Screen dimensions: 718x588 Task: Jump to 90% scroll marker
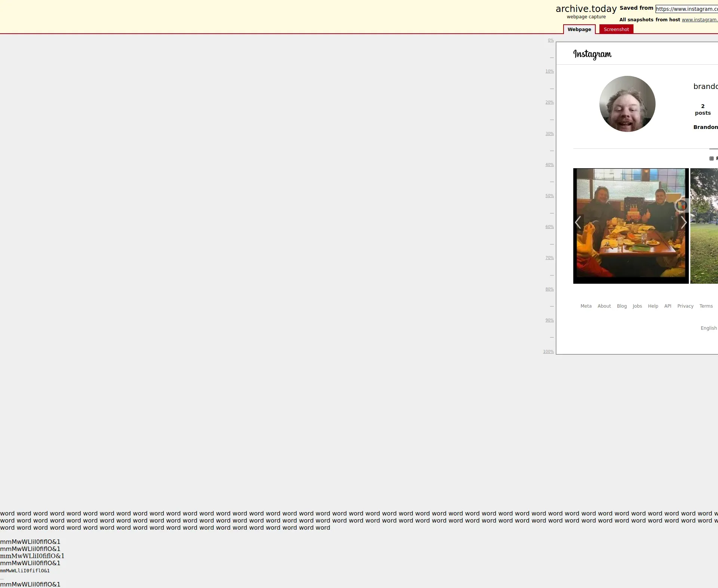549,320
